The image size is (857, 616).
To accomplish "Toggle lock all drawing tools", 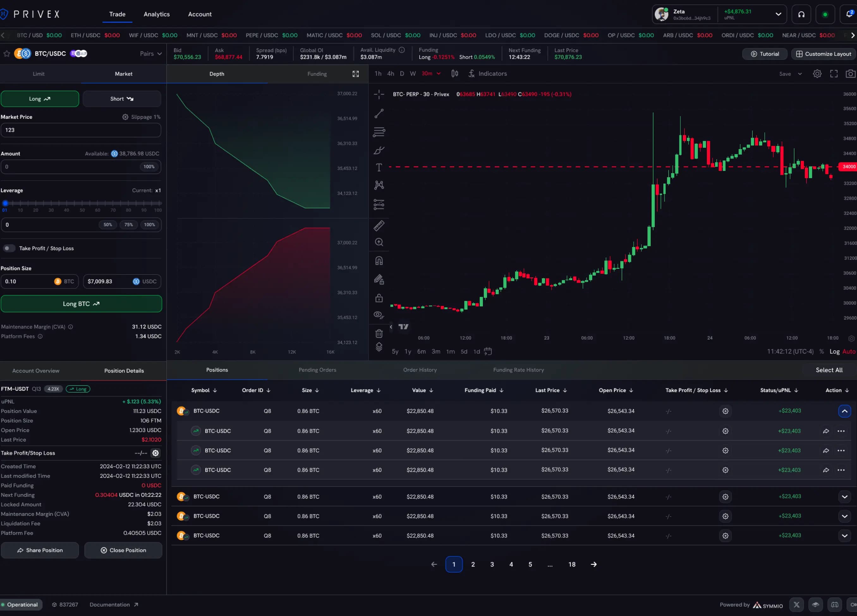I will click(379, 298).
